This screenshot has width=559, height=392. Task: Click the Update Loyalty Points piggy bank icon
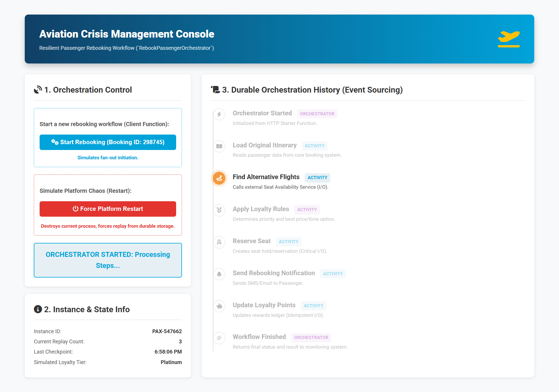(219, 306)
